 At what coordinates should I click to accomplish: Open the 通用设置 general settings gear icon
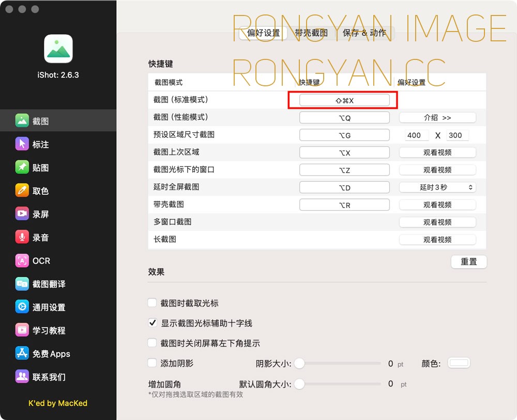click(x=22, y=307)
